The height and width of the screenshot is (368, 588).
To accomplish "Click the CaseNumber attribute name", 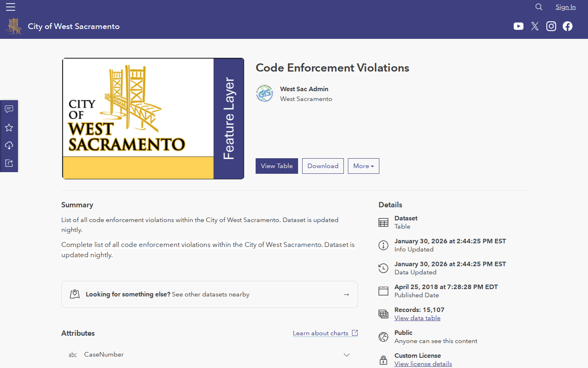I will point(104,355).
